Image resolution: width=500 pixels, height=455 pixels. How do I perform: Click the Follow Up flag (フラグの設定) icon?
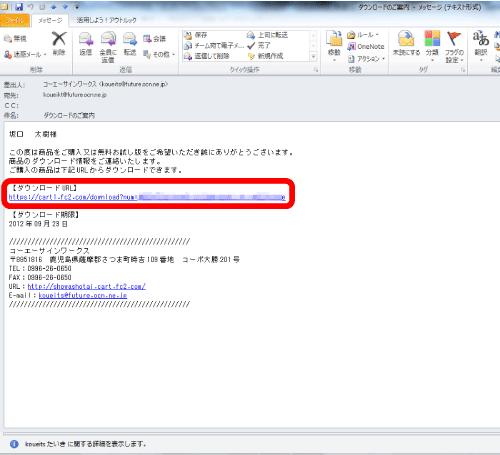click(x=454, y=39)
